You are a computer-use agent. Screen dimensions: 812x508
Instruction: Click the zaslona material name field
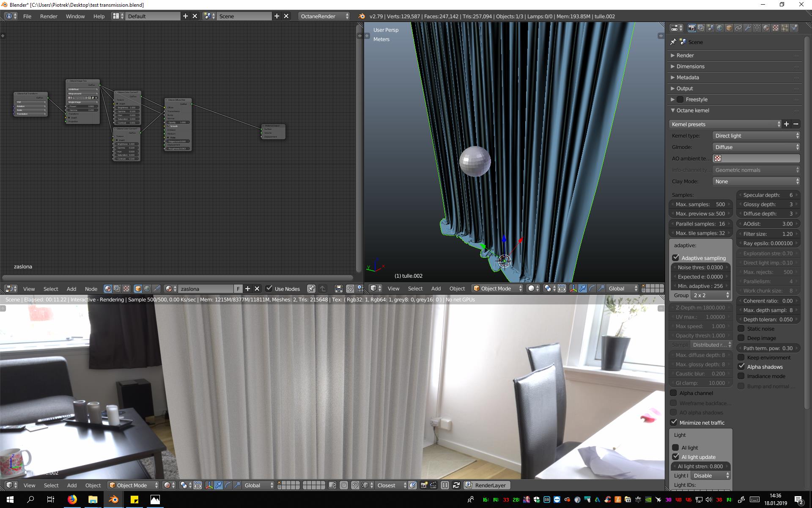pos(206,289)
